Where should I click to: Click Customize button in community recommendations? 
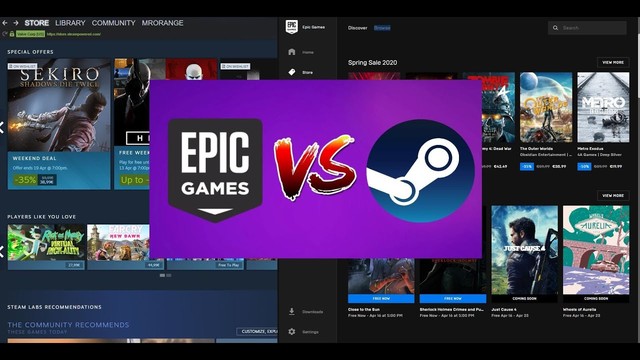tap(257, 331)
